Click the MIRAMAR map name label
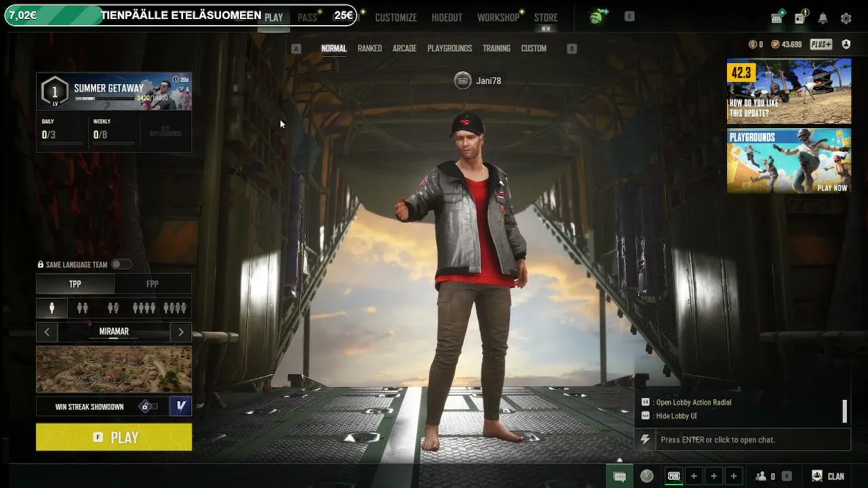The image size is (868, 488). tap(114, 331)
